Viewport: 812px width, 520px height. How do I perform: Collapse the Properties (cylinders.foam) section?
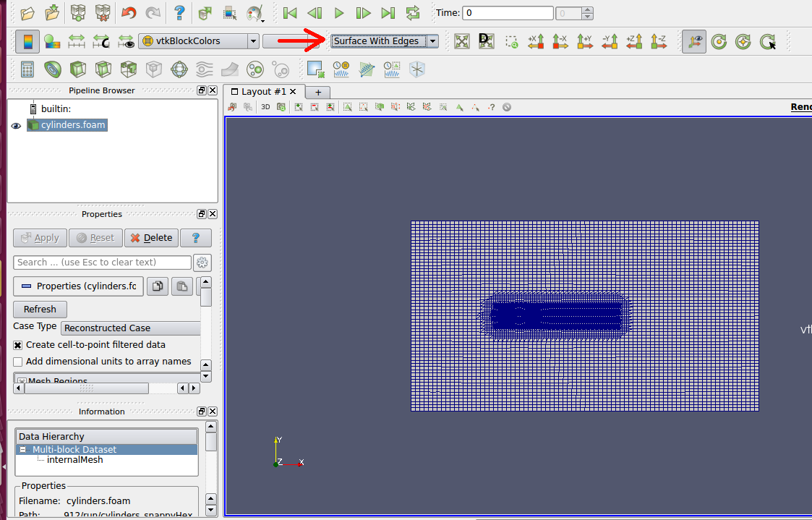point(78,286)
